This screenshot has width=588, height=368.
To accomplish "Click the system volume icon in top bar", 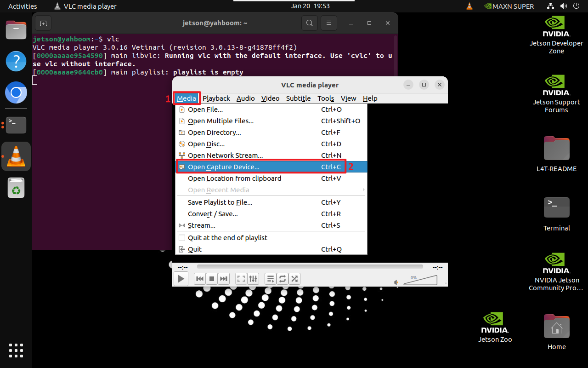I will point(564,6).
